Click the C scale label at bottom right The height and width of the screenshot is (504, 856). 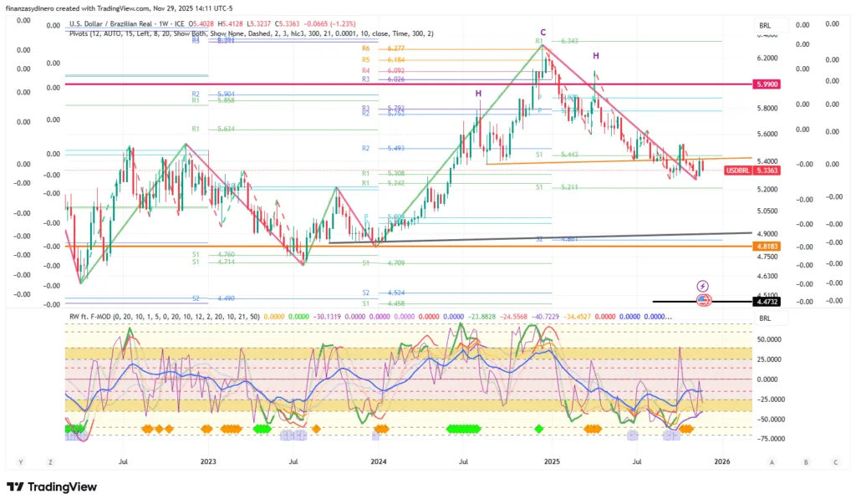(x=835, y=461)
